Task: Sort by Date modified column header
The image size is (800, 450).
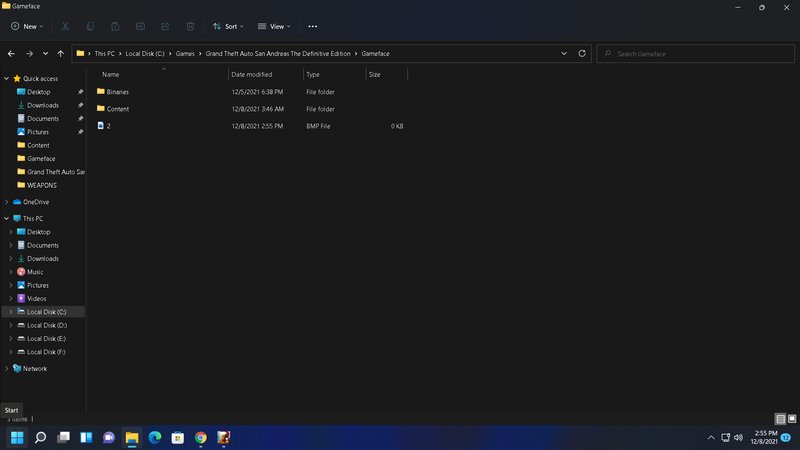Action: pyautogui.click(x=252, y=74)
